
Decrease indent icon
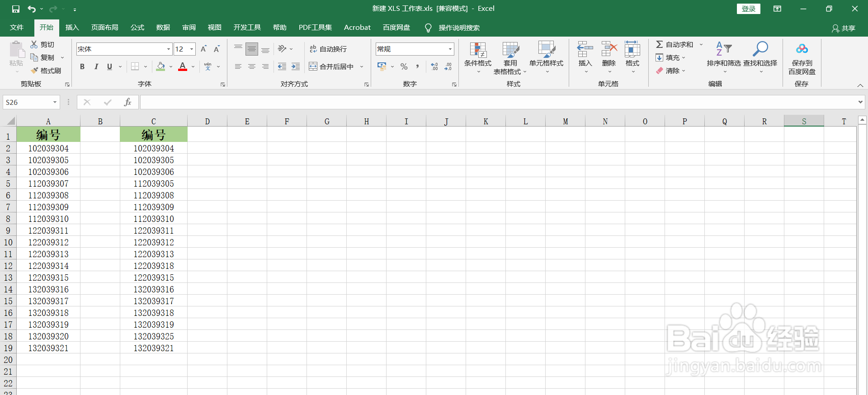282,66
